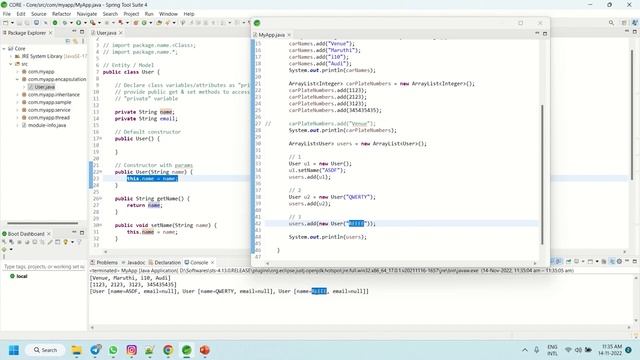Open the dropdown beside Boot Dashboard lightbulb
Screen dimensions: 640x360
(x=72, y=242)
